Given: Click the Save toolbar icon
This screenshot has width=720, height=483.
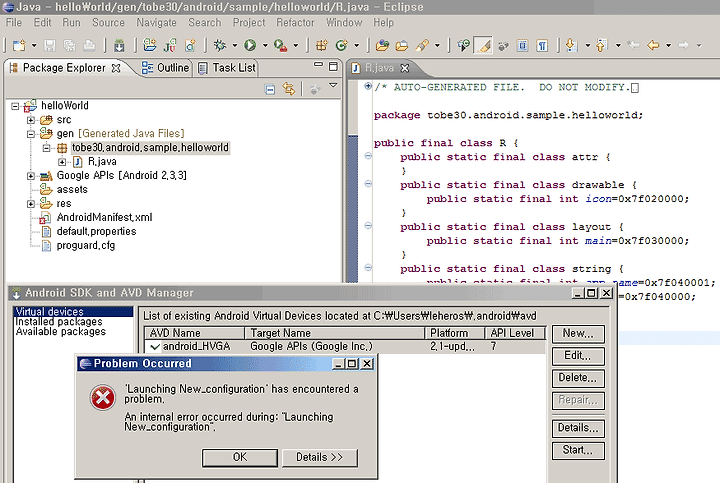Looking at the screenshot, I should tap(50, 45).
